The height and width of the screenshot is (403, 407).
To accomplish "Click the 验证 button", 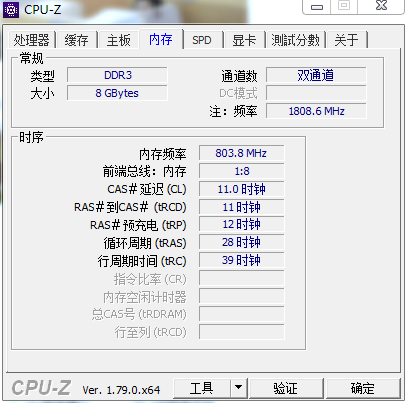I will (286, 388).
